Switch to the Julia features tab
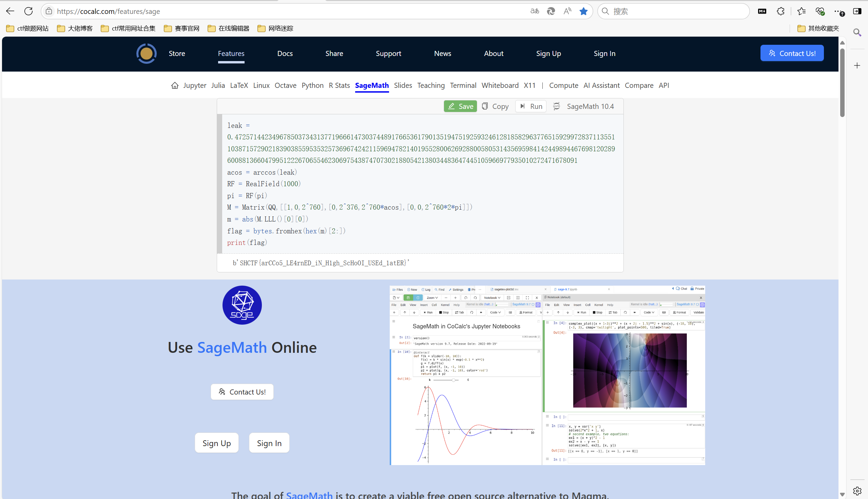 coord(218,85)
